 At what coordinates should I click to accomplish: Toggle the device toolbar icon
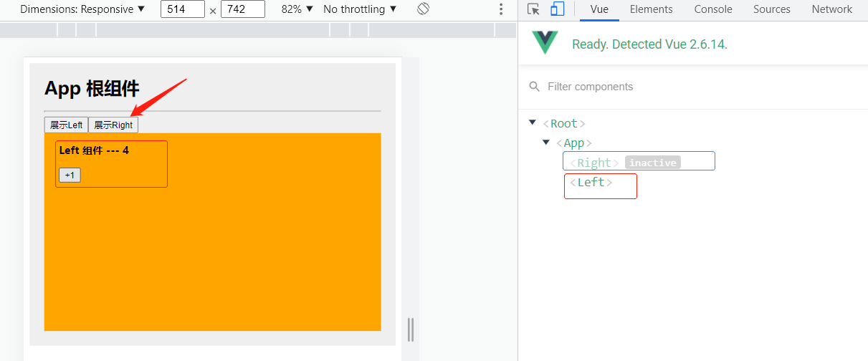pyautogui.click(x=558, y=9)
